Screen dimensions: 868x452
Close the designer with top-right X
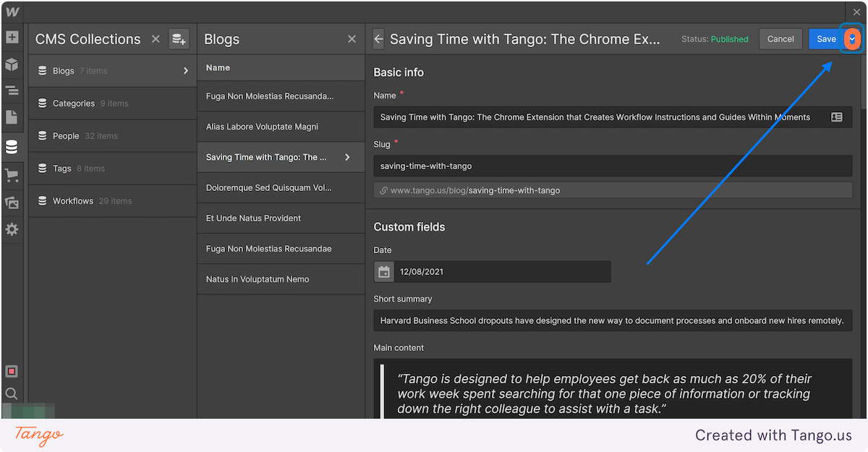point(857,12)
